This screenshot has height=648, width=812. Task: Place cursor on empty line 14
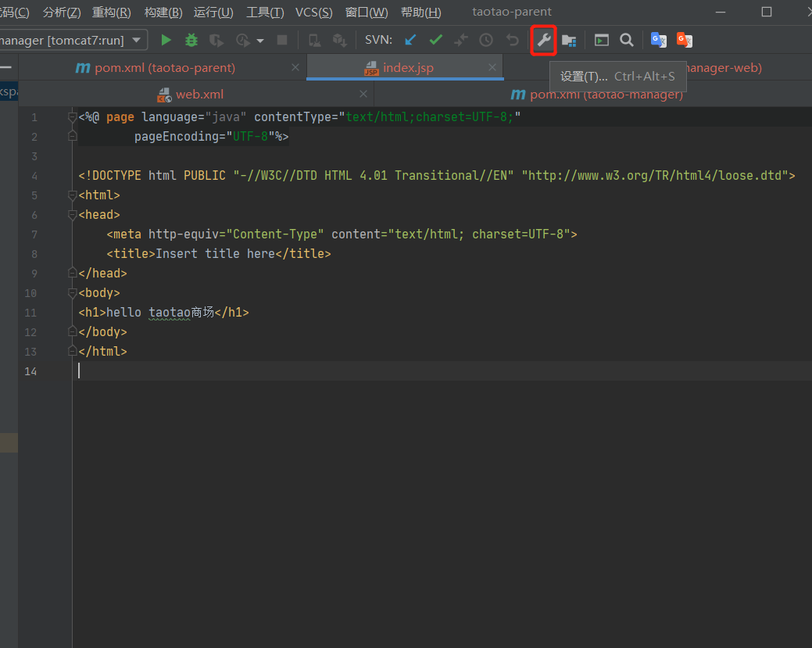tap(440, 371)
